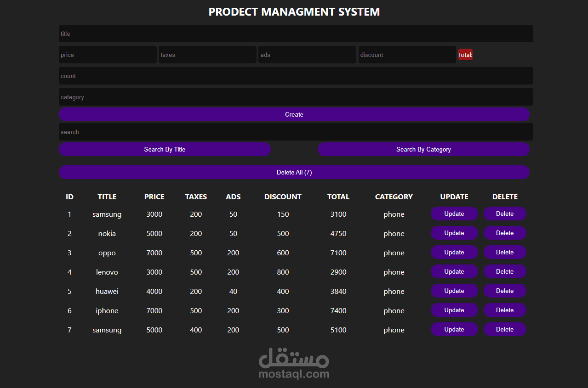Update the huawei product
The height and width of the screenshot is (388, 588).
click(x=454, y=291)
